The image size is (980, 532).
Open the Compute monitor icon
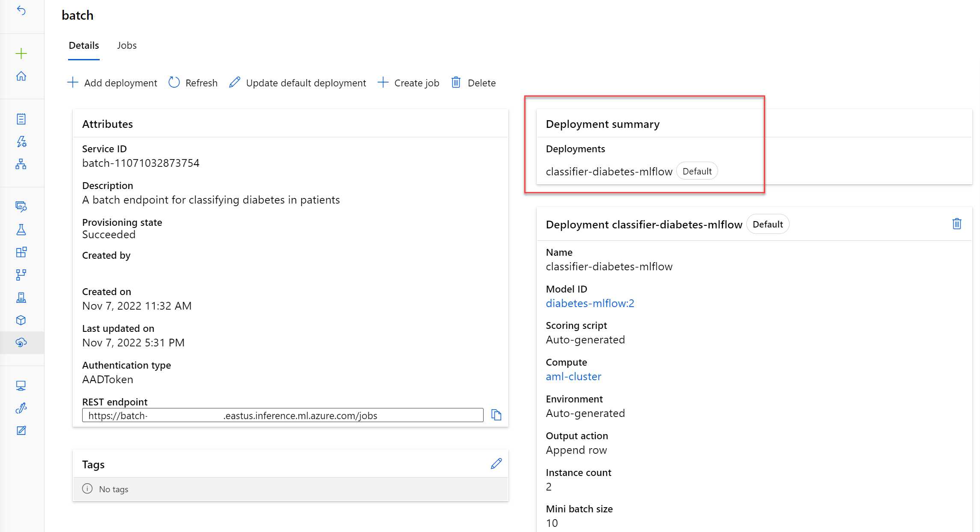point(21,386)
